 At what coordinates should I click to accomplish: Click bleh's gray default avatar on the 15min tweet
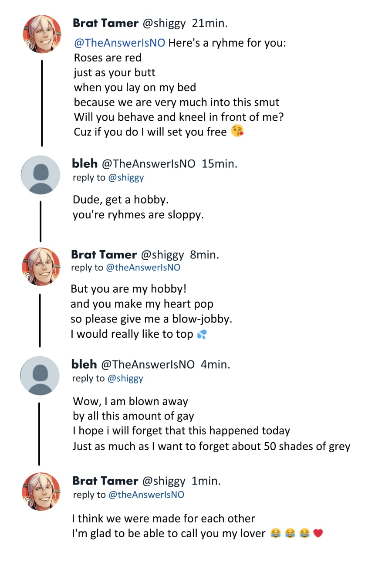[x=41, y=174]
